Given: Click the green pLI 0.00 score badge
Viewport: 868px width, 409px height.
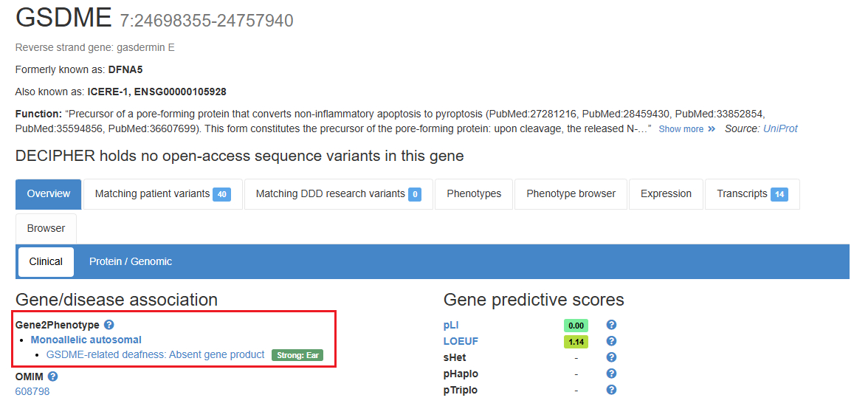Looking at the screenshot, I should 576,326.
